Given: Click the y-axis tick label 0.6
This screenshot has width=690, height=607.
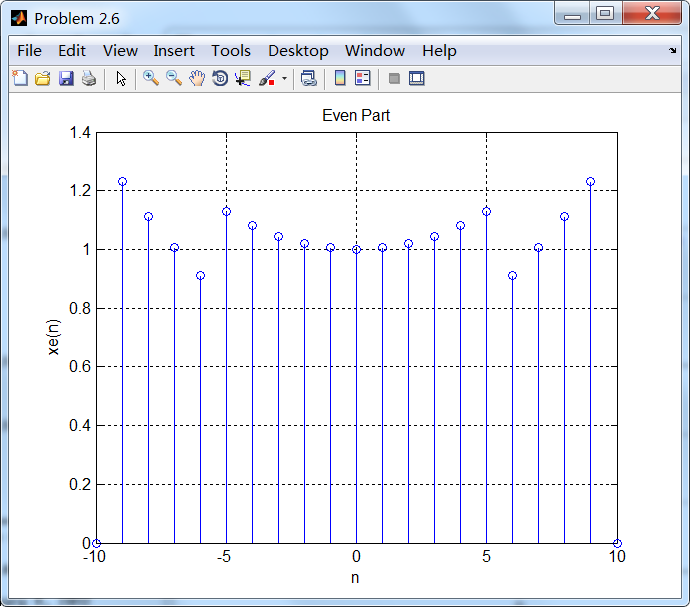Looking at the screenshot, I should [80, 366].
